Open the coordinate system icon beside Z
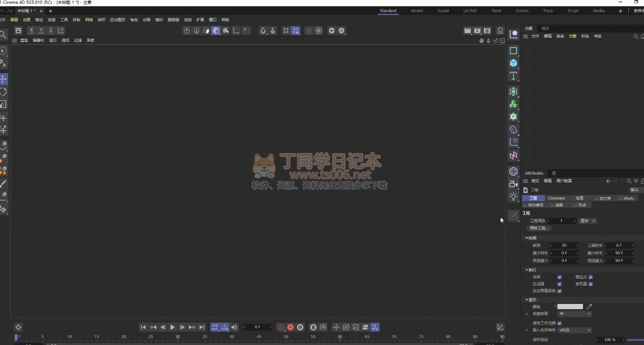The width and height of the screenshot is (644, 345). 61,30
